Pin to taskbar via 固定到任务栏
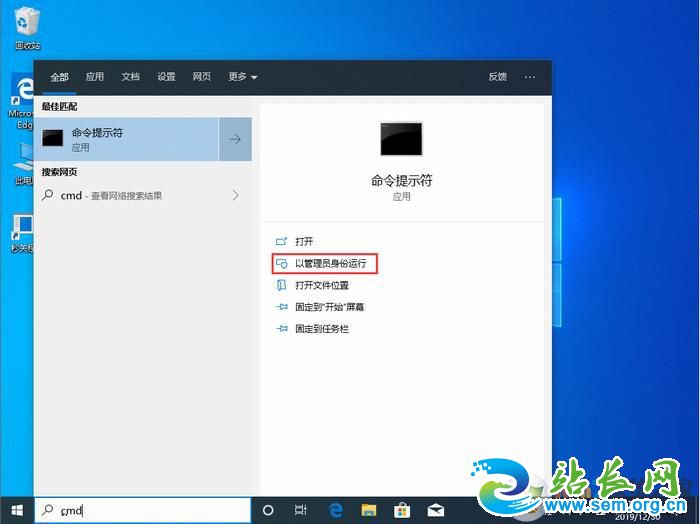Viewport: 700px width, 524px height. [x=321, y=329]
